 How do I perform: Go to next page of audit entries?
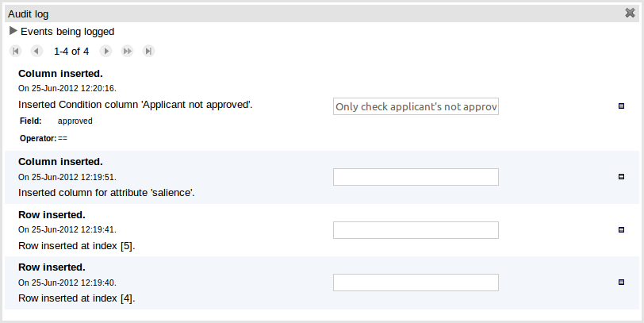click(105, 51)
